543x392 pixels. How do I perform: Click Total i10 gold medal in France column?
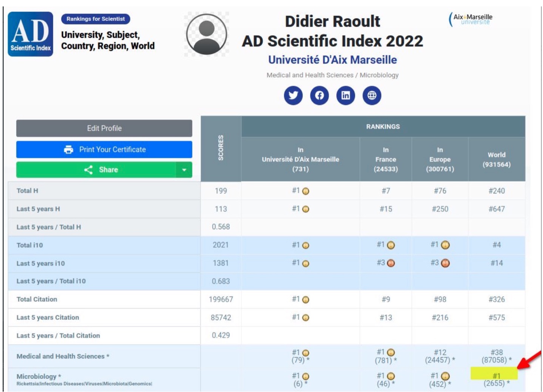coord(391,245)
